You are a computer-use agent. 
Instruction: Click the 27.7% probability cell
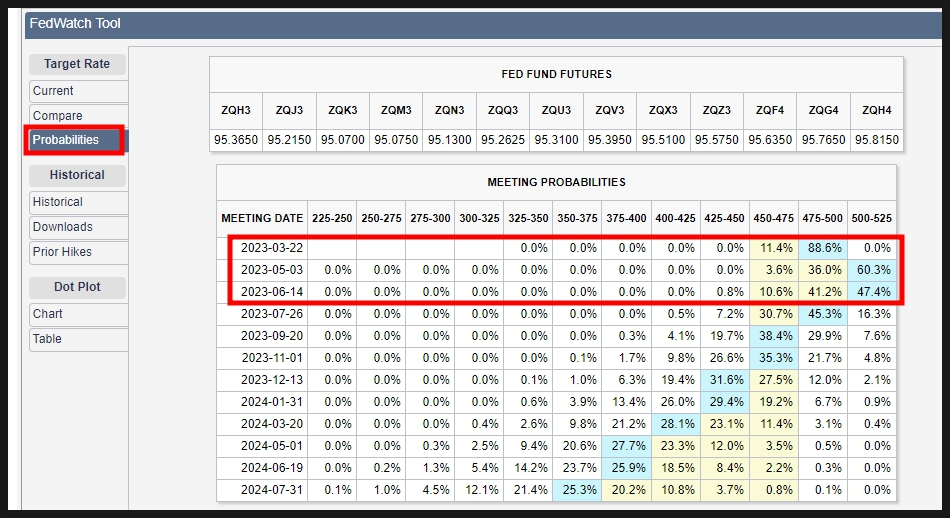626,446
